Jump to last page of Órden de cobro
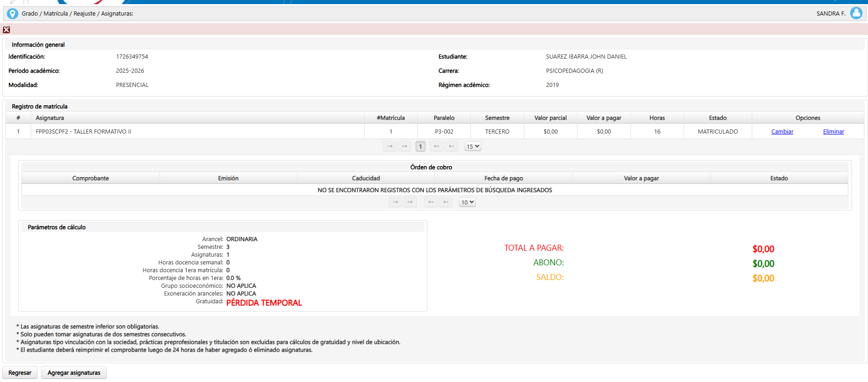 (x=446, y=202)
